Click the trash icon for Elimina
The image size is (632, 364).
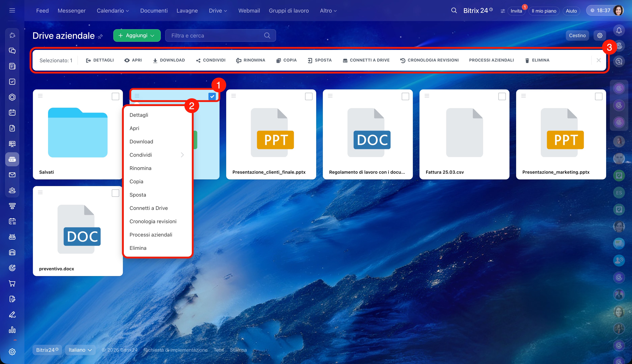pyautogui.click(x=527, y=60)
